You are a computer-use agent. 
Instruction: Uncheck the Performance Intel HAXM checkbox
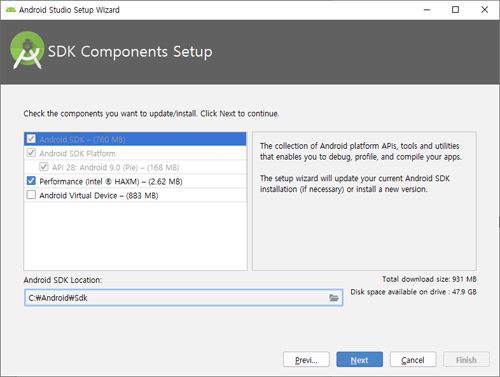tap(31, 181)
